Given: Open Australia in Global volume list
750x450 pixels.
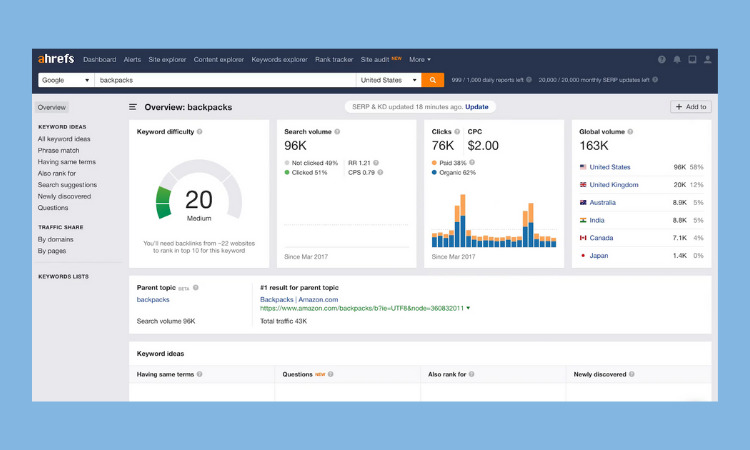Looking at the screenshot, I should click(602, 202).
